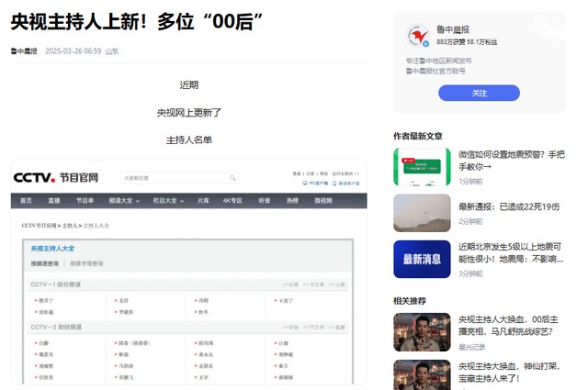Expand 频道大全 dropdown in navigation bar
Screen dimensions: 588x390
124,201
